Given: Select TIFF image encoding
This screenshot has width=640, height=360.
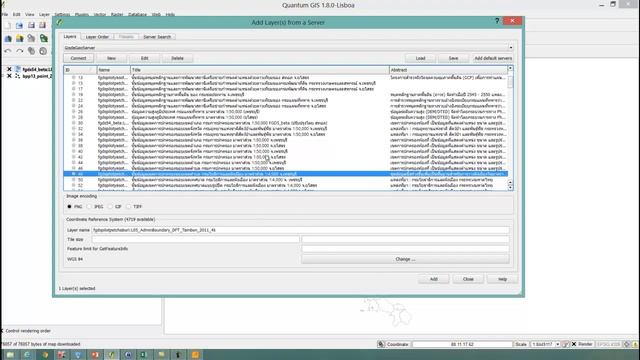Looking at the screenshot, I should [x=129, y=207].
